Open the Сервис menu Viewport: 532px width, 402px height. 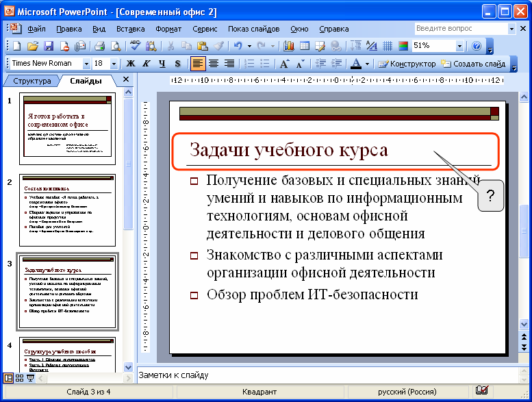coord(205,29)
